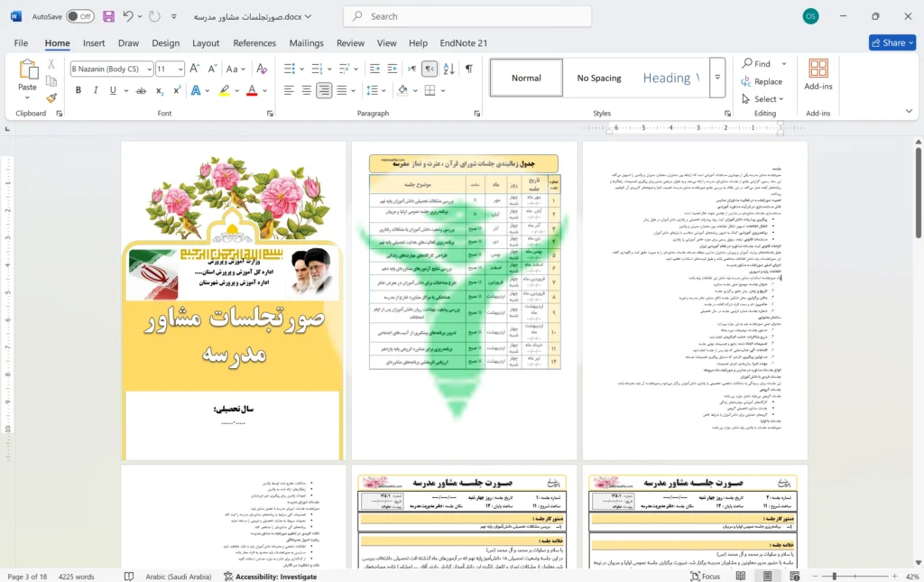Apply the Heading 1 style
Image resolution: width=924 pixels, height=582 pixels.
[x=670, y=78]
